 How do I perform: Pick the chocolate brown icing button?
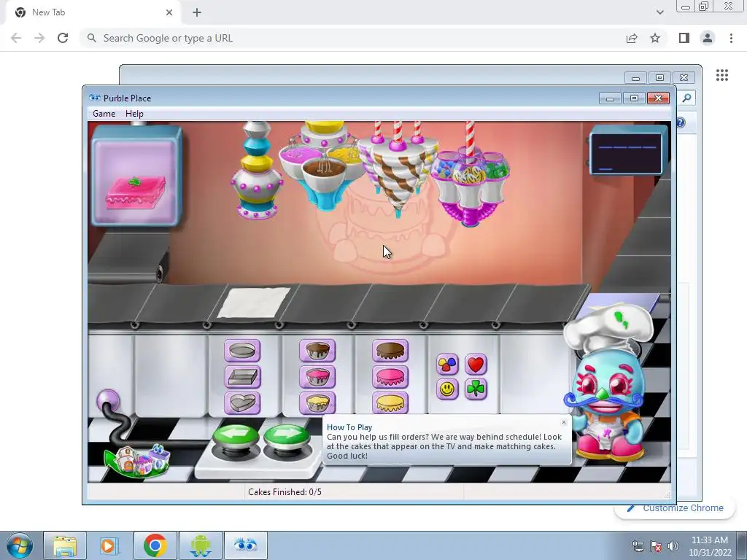(x=390, y=351)
